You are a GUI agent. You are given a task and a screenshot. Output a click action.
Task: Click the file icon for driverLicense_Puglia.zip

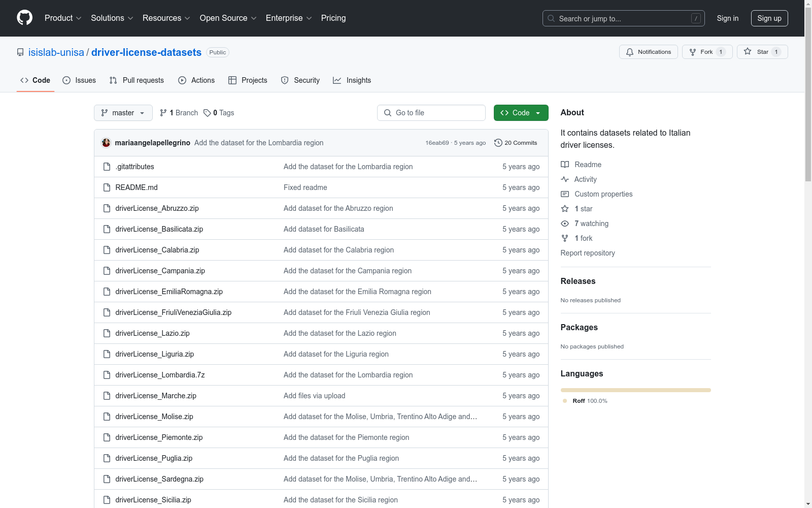click(x=107, y=458)
